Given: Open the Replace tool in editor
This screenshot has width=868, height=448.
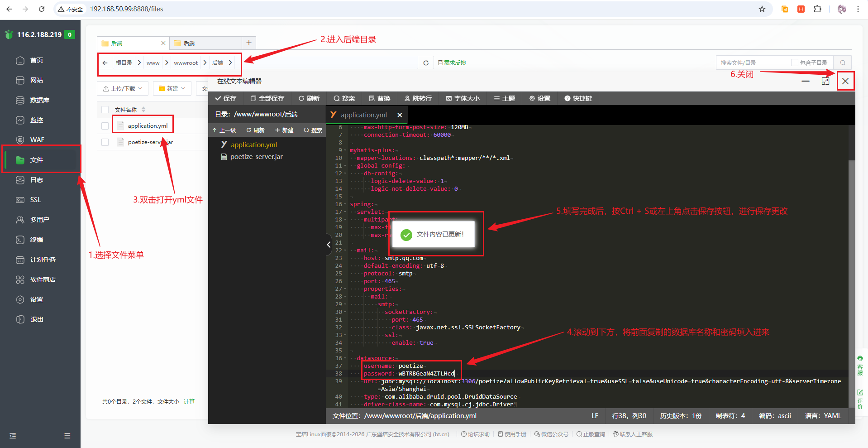Looking at the screenshot, I should (x=379, y=98).
